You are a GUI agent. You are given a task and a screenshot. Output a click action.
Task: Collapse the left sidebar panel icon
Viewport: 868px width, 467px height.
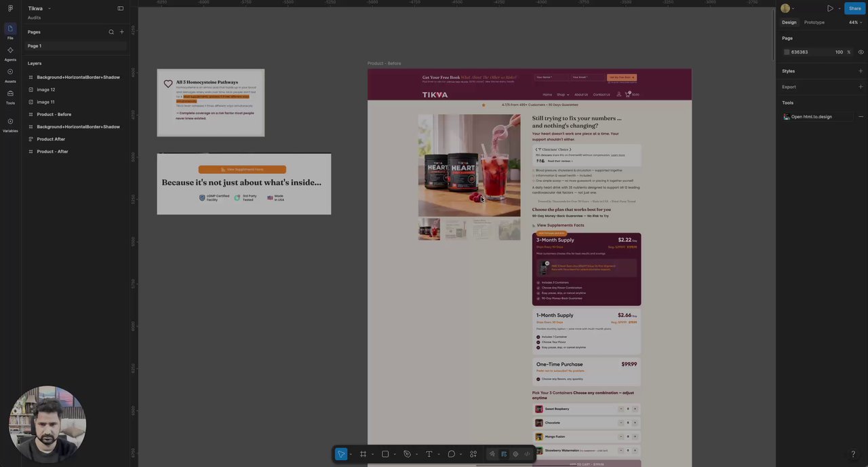[x=121, y=8]
